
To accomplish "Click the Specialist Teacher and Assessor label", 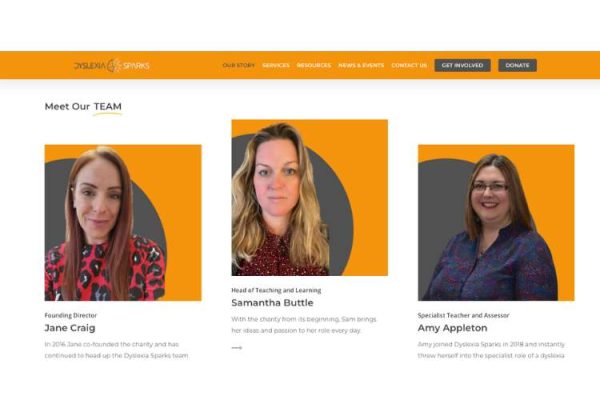I will pyautogui.click(x=463, y=315).
